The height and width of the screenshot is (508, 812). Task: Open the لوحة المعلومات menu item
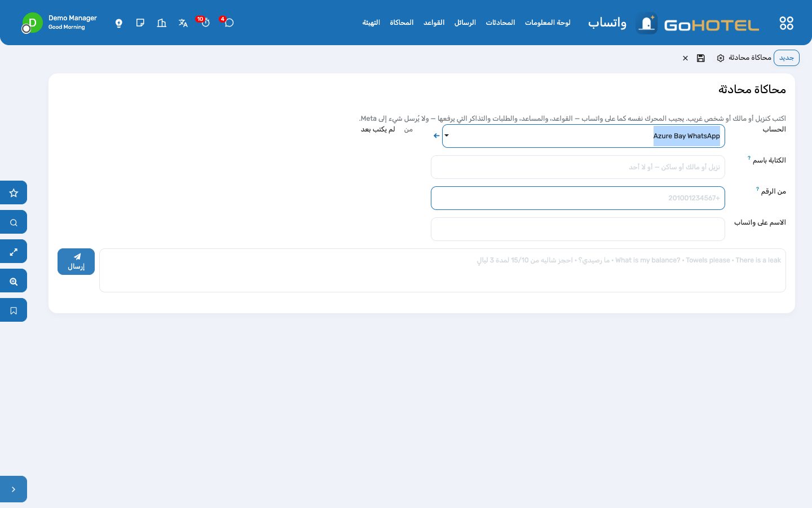click(x=548, y=23)
